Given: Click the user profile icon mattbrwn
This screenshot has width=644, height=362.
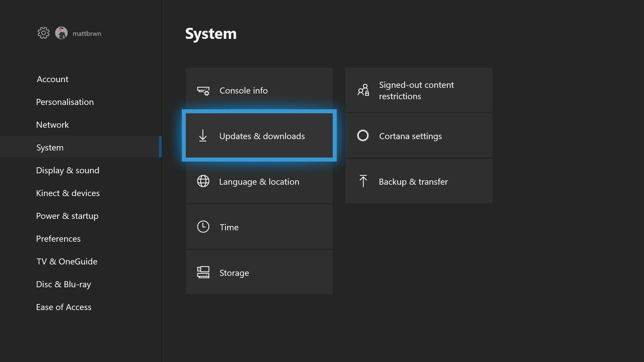Looking at the screenshot, I should pyautogui.click(x=61, y=33).
